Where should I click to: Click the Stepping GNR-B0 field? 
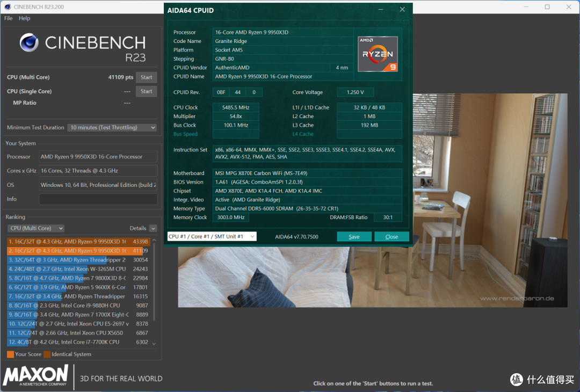click(283, 59)
